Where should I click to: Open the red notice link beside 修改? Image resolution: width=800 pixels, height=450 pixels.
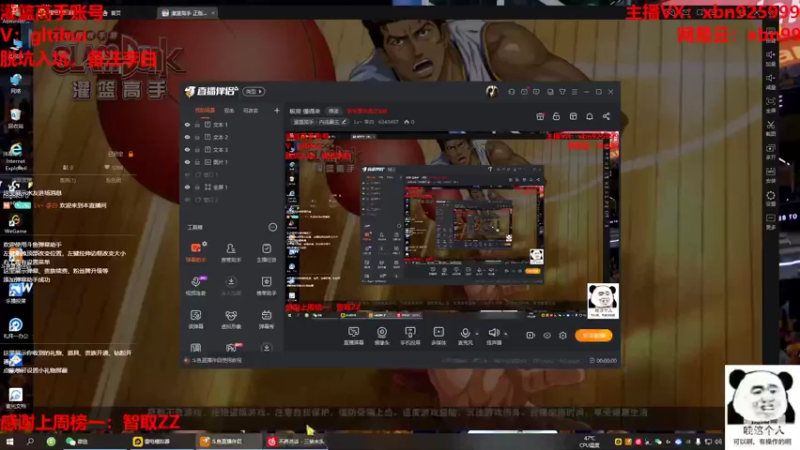(x=367, y=111)
